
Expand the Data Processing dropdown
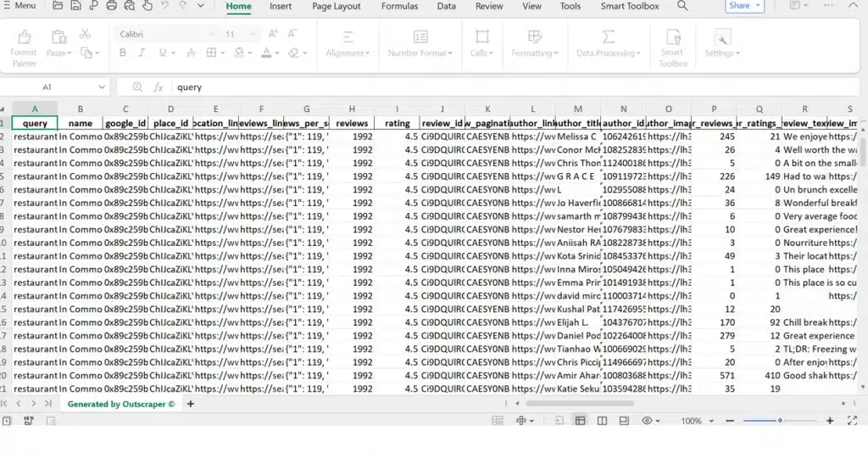click(609, 53)
